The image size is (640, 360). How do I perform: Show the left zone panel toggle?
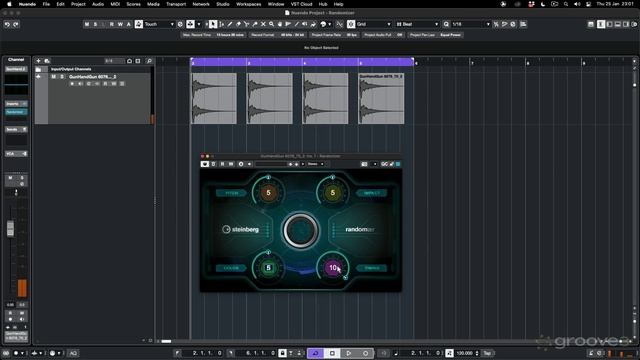pos(609,24)
